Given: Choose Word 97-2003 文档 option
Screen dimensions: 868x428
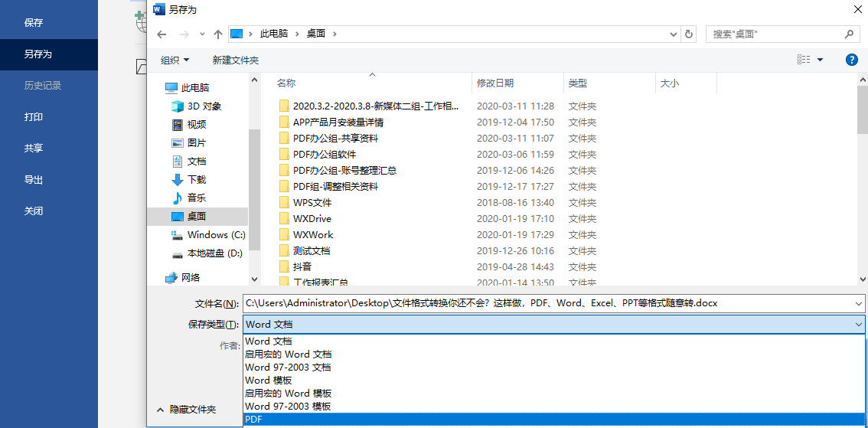Looking at the screenshot, I should [553, 367].
